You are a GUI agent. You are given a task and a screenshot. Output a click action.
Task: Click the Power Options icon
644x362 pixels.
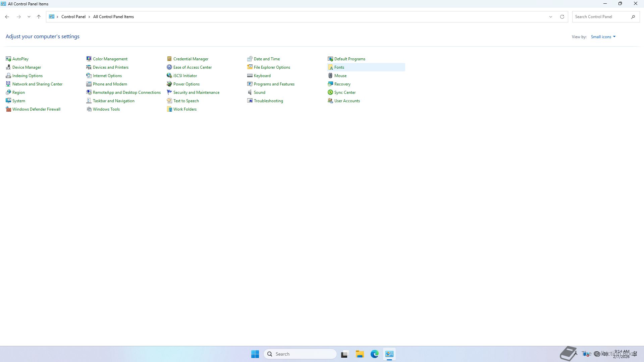169,84
